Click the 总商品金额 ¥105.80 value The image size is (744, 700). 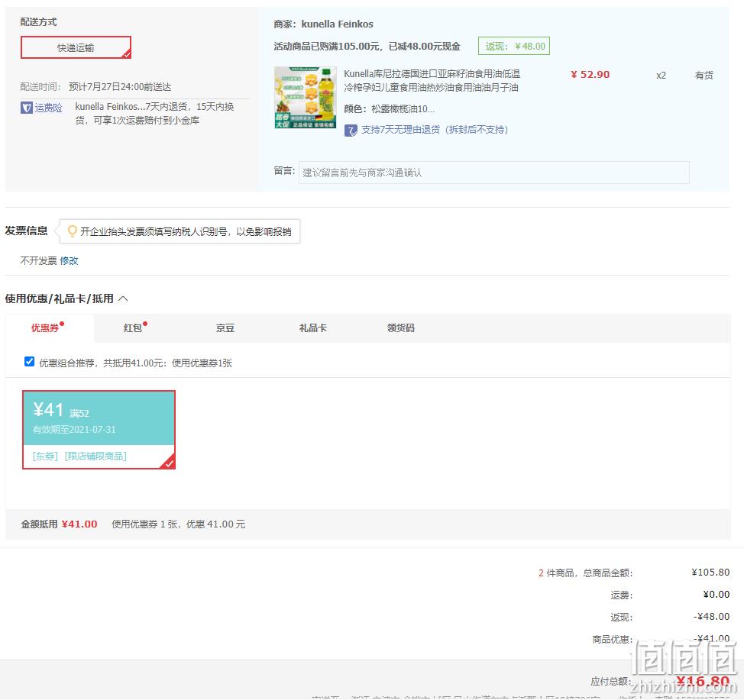pos(710,573)
